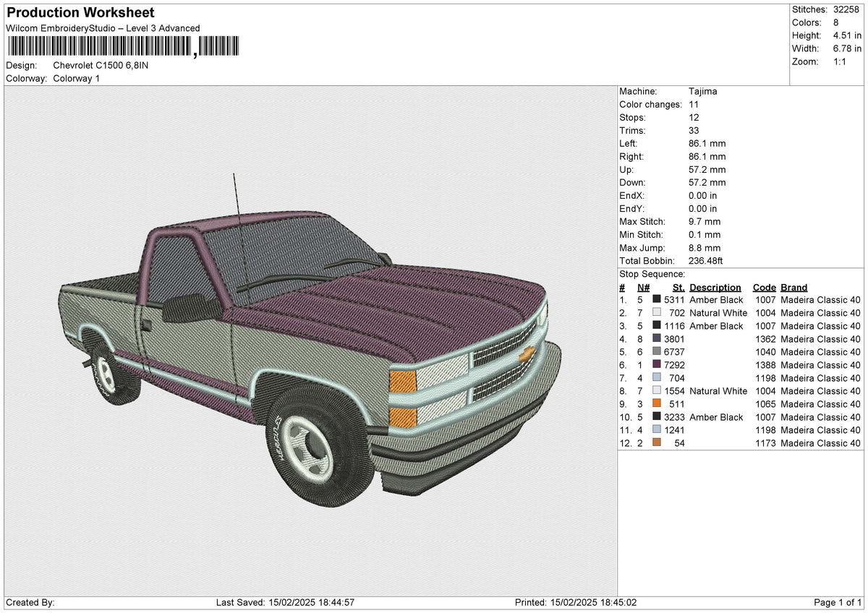Viewport: 868px width, 613px height.
Task: Click the 'Code' column header
Action: (x=764, y=287)
